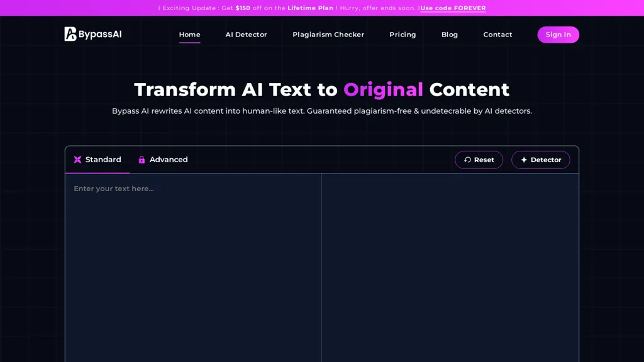Open the Contact page
The height and width of the screenshot is (362, 644).
(x=497, y=35)
